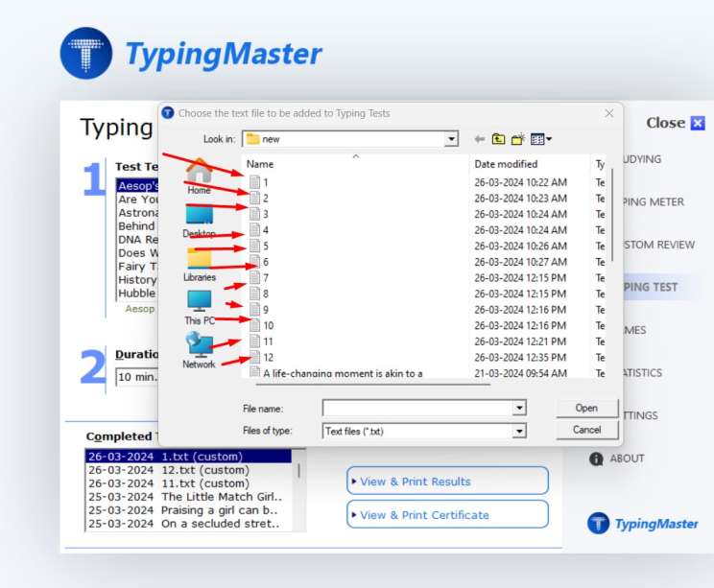This screenshot has width=714, height=588.
Task: Select completed test Praising a girl can b..
Action: pyautogui.click(x=188, y=510)
